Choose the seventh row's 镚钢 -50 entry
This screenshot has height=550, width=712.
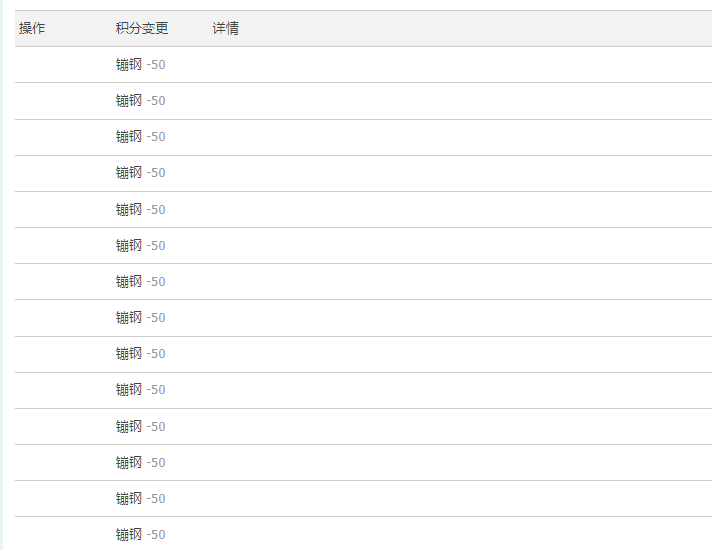point(141,282)
